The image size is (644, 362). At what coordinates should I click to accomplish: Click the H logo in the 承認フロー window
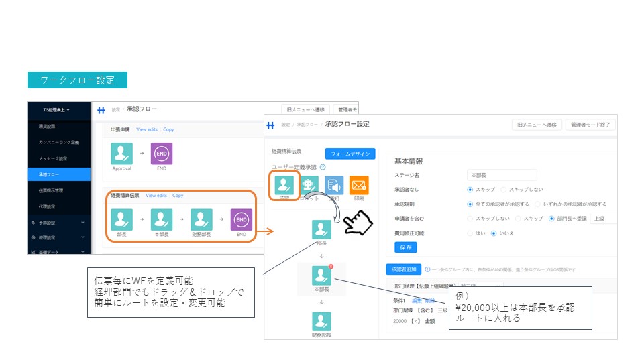tap(101, 110)
